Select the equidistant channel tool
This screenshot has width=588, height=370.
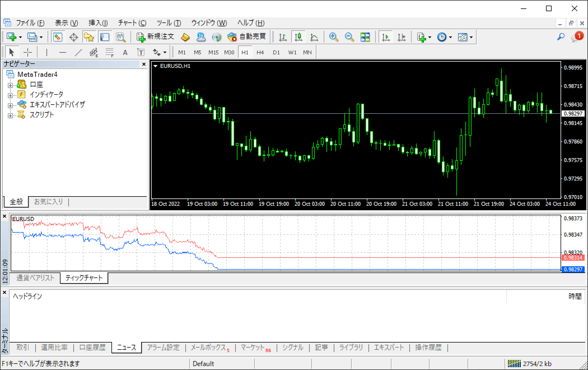94,52
